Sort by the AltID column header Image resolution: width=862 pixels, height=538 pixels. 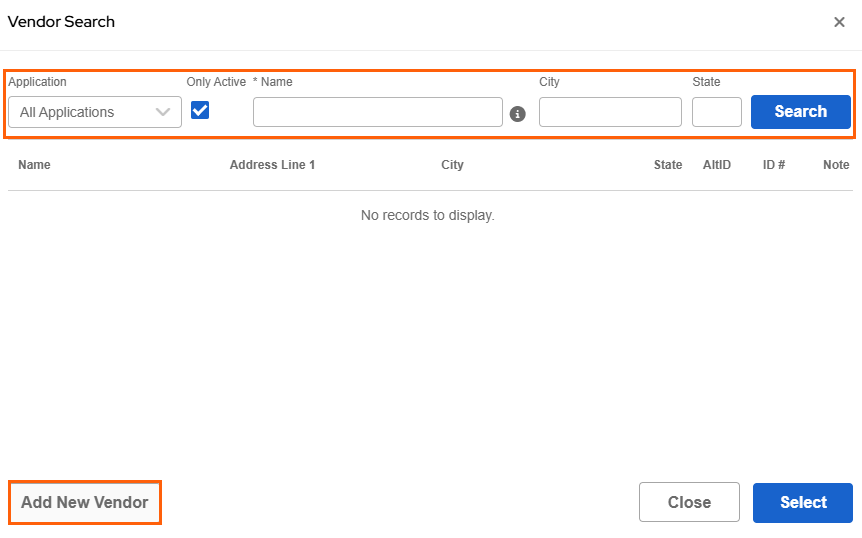coord(717,165)
